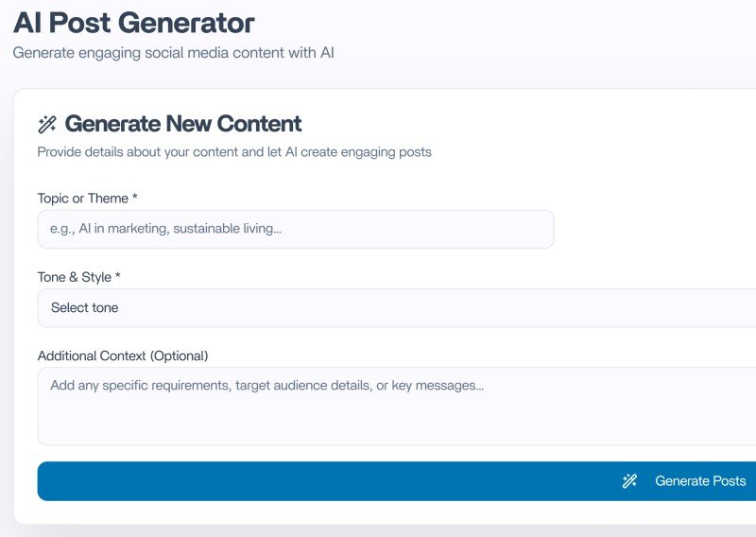The image size is (756, 537).
Task: Click the "Add any specific requirements" placeholder text
Action: 266,386
